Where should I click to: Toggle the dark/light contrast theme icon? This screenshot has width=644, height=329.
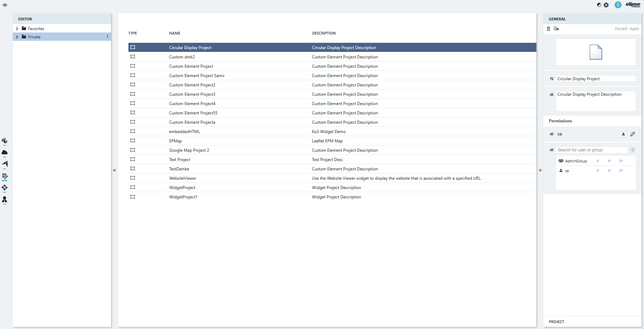coord(599,5)
